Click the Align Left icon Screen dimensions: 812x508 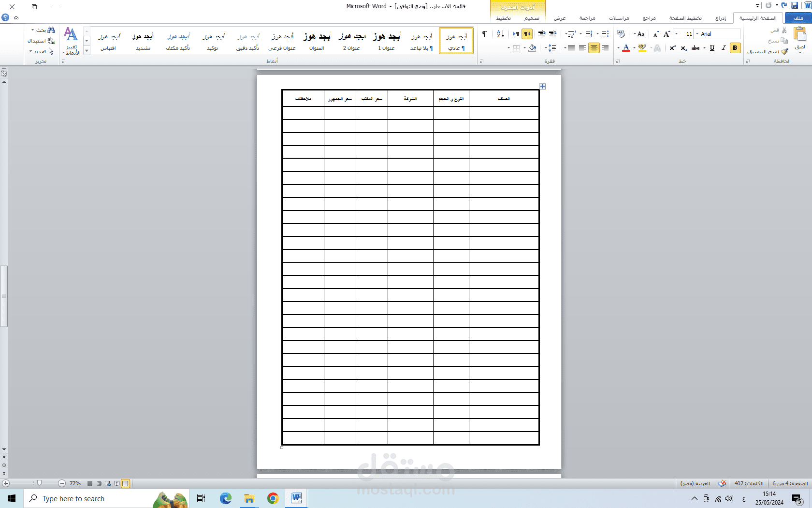click(582, 48)
